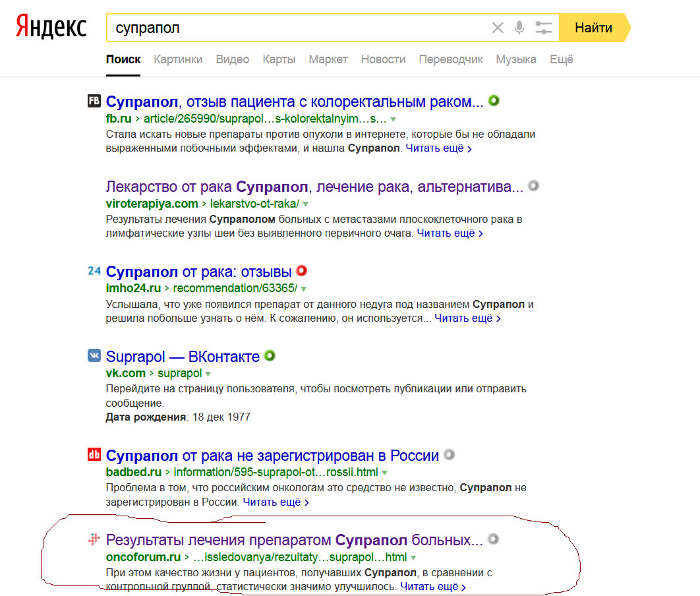This screenshot has height=596, width=700.
Task: Click the lekarstvo-ot-raka/ path link
Action: point(255,204)
